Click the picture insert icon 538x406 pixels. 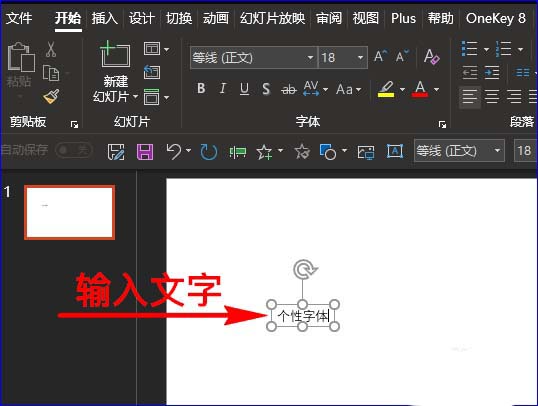(x=366, y=152)
